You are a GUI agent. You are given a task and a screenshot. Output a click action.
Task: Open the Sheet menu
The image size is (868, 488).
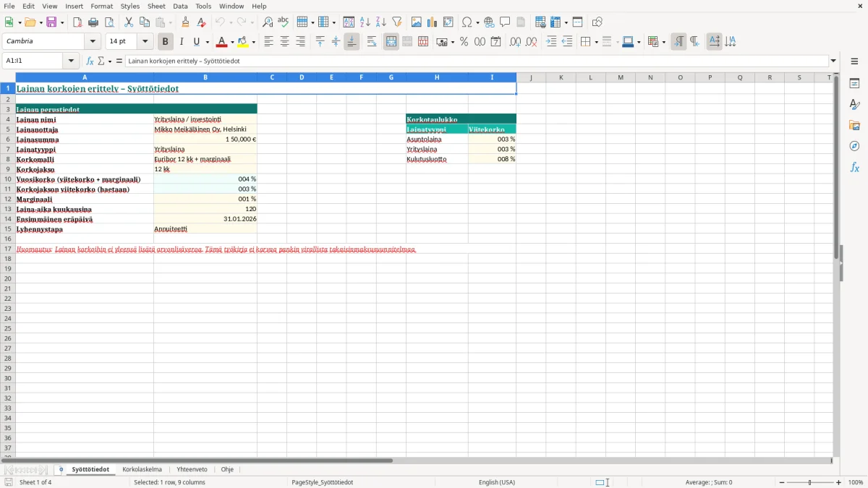tap(156, 6)
